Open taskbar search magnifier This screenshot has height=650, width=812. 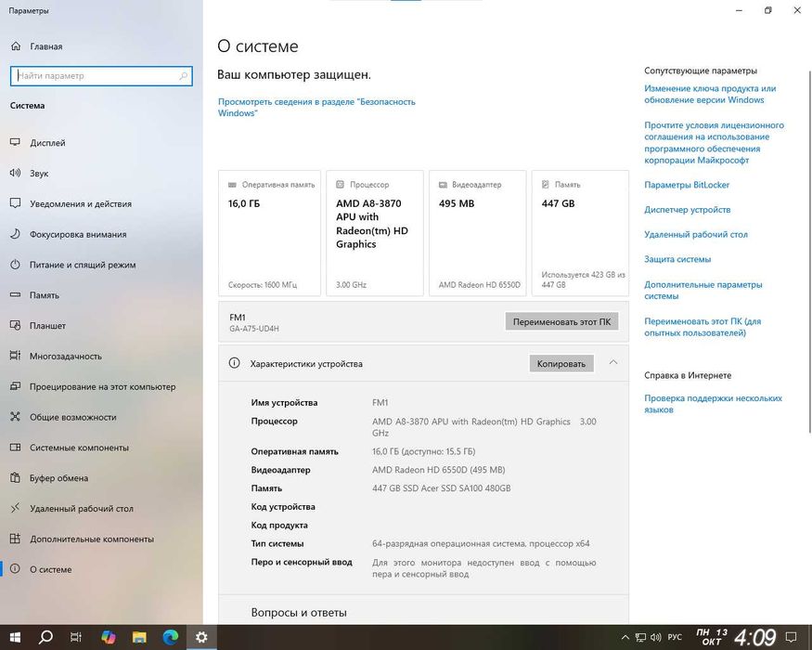tap(45, 637)
